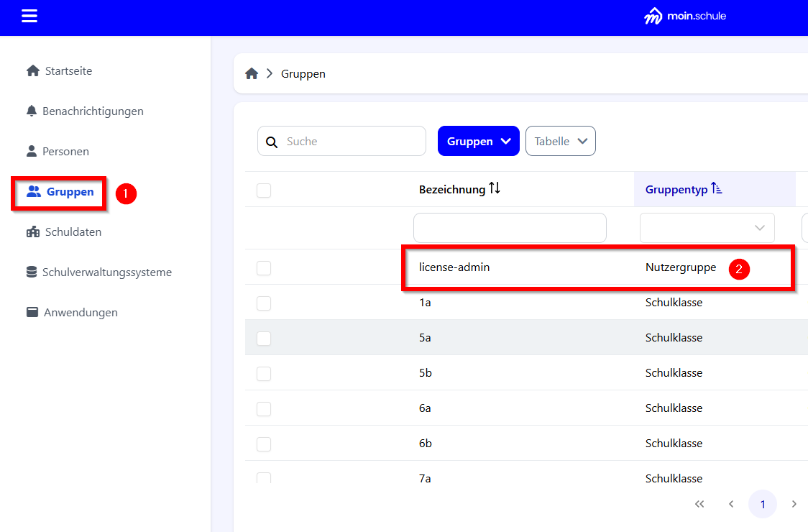Open the Gruppentyp filter dropdown
Screen dimensions: 808x532
[707, 228]
